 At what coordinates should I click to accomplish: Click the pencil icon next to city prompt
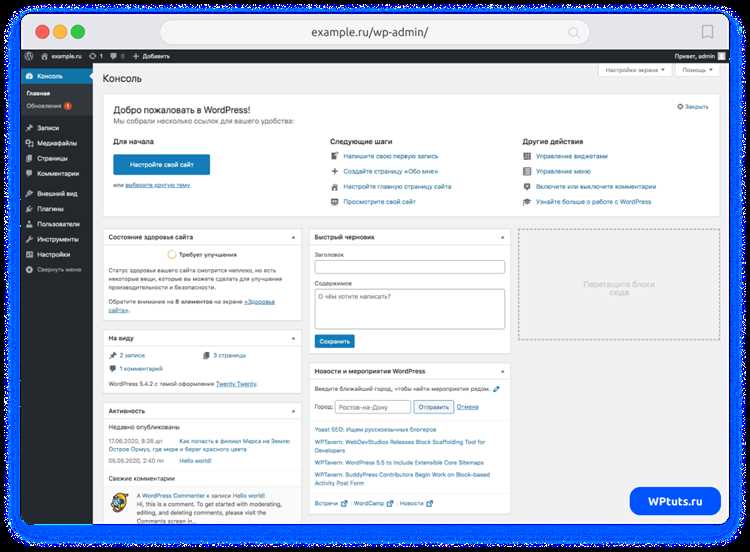[x=496, y=389]
